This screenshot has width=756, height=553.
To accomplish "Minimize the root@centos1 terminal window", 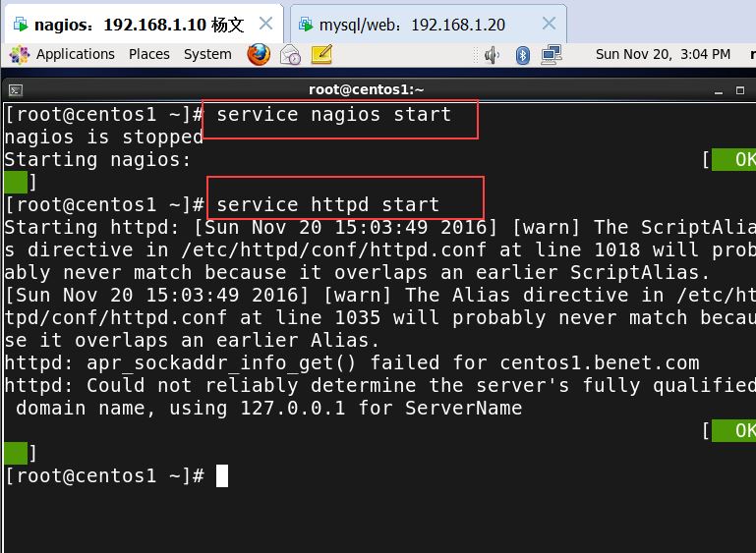I will [x=719, y=90].
